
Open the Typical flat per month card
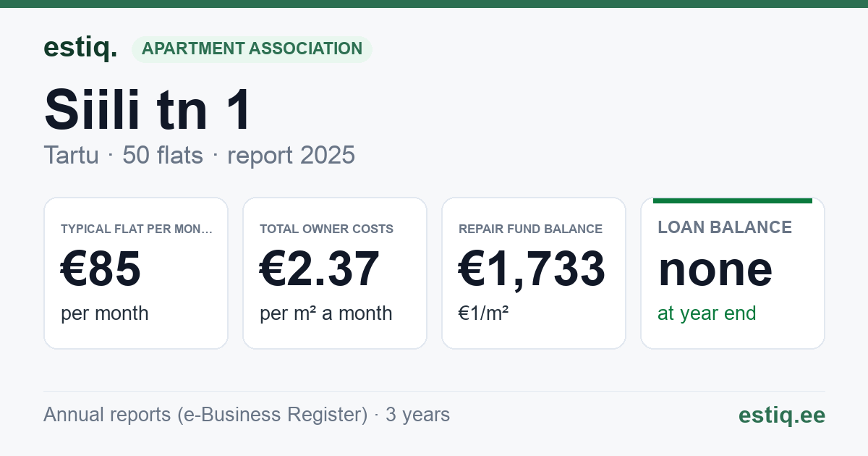[x=136, y=273]
